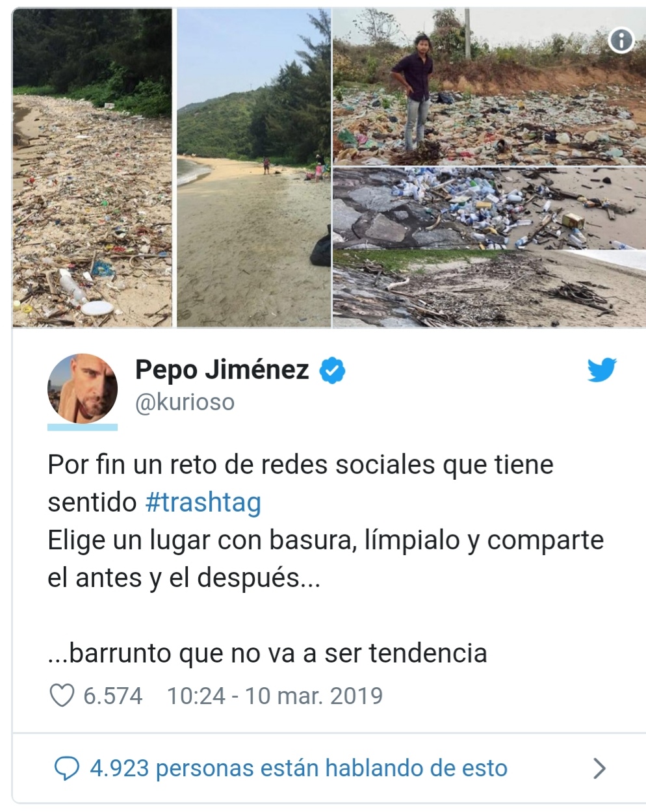Click the Twitter bird logo

click(x=602, y=371)
